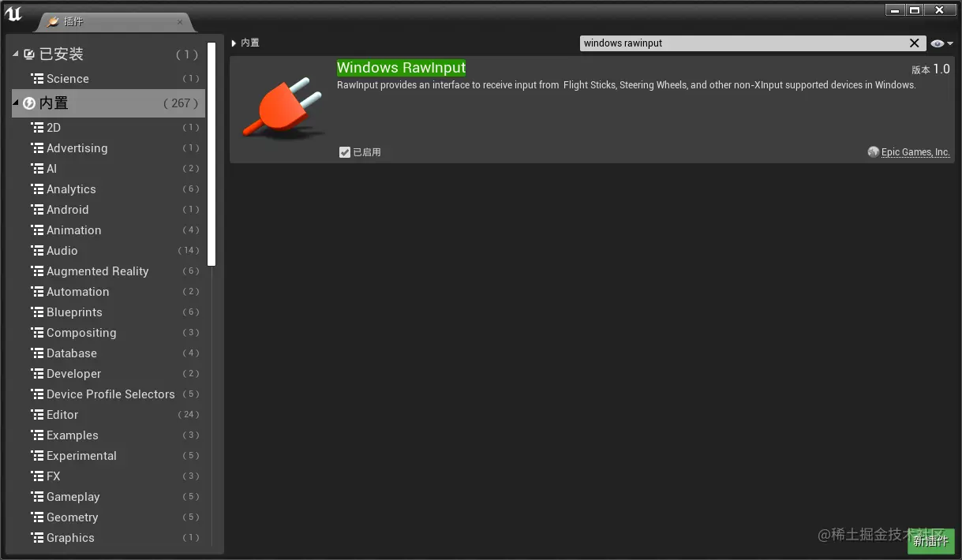Select the Science category icon
Image resolution: width=962 pixels, height=560 pixels.
click(x=37, y=78)
